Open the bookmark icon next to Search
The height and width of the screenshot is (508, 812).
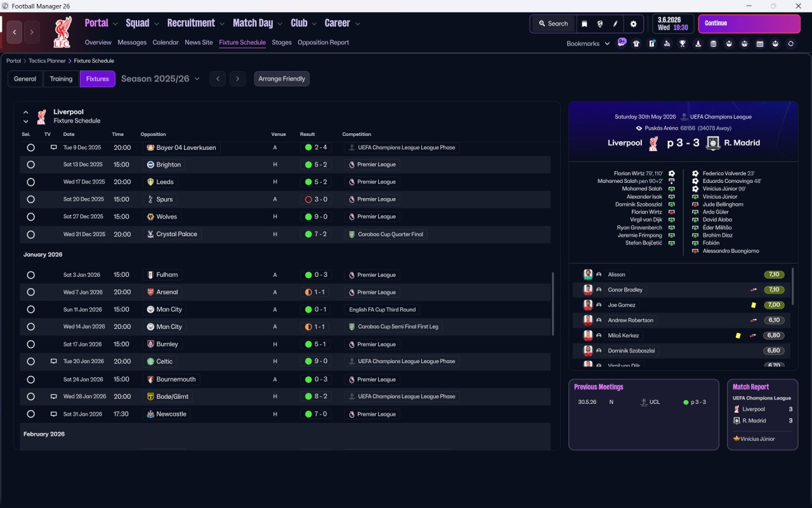point(584,23)
